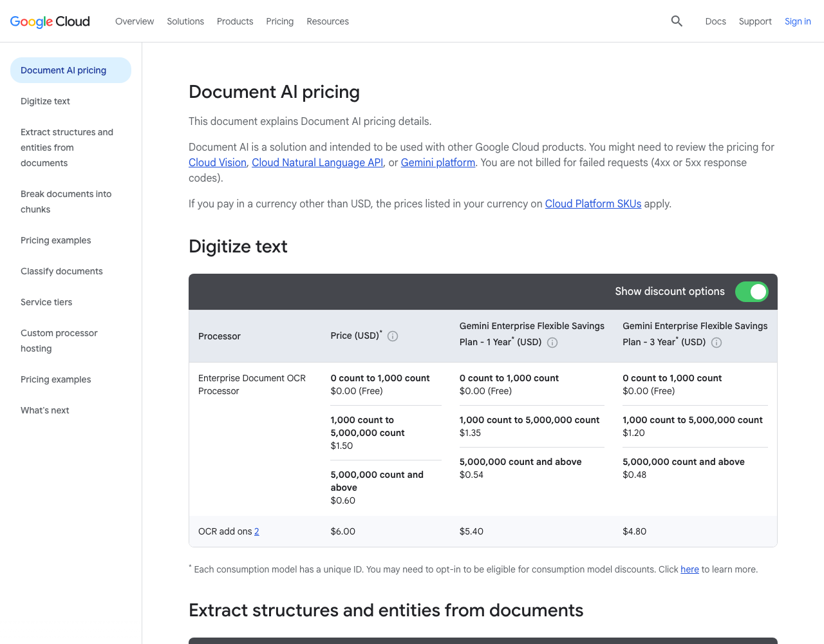Click the 'here' link in the footnote

[689, 569]
